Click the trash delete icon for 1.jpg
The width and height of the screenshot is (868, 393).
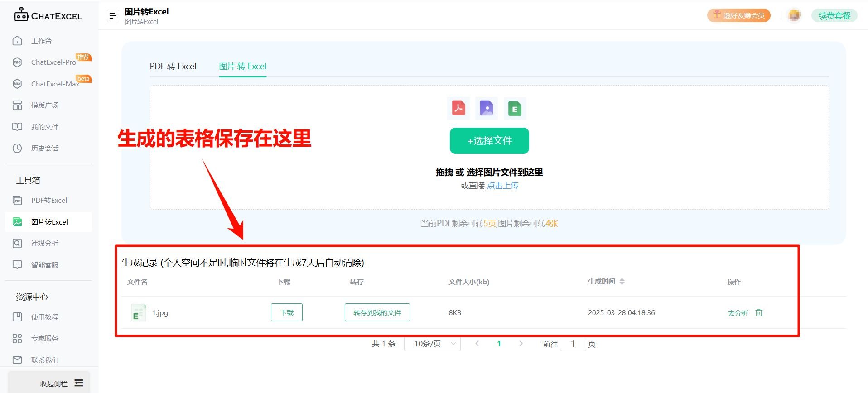[759, 312]
